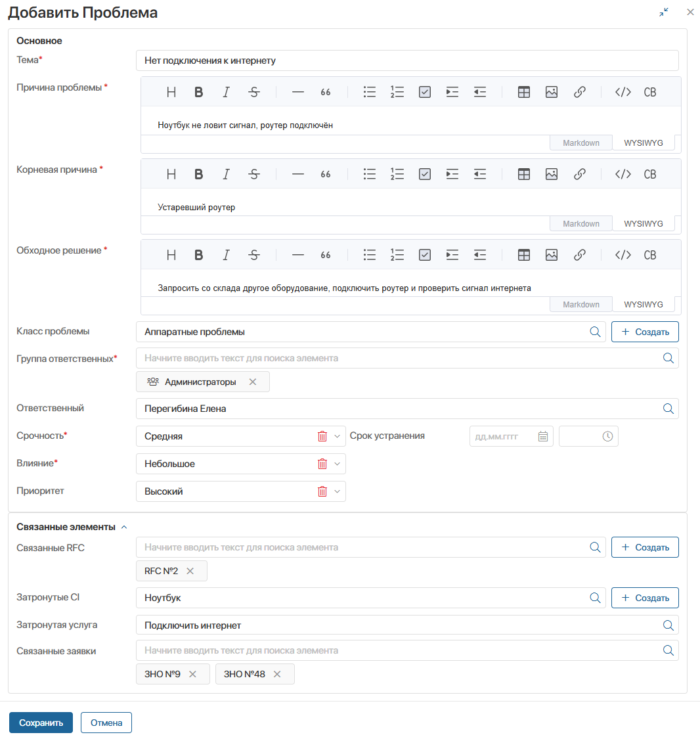The width and height of the screenshot is (700, 739).
Task: Add numbered list in Причина проблемы editor
Action: (x=397, y=93)
